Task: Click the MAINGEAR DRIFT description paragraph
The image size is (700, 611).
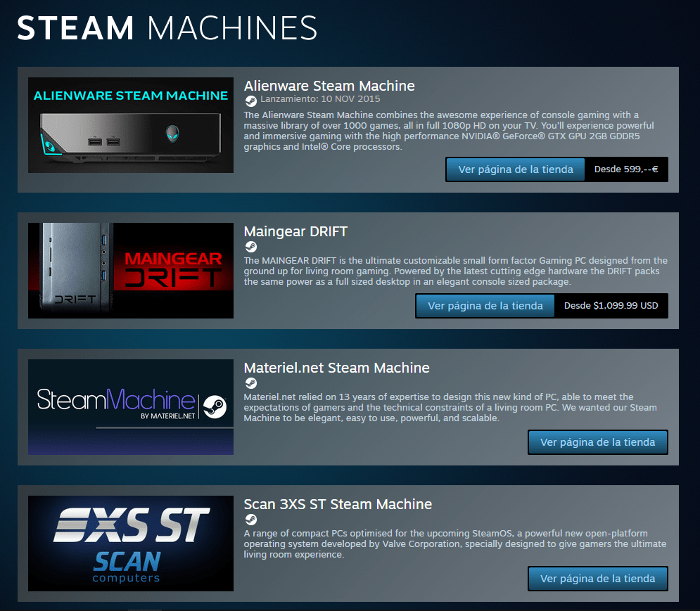Action: click(455, 271)
